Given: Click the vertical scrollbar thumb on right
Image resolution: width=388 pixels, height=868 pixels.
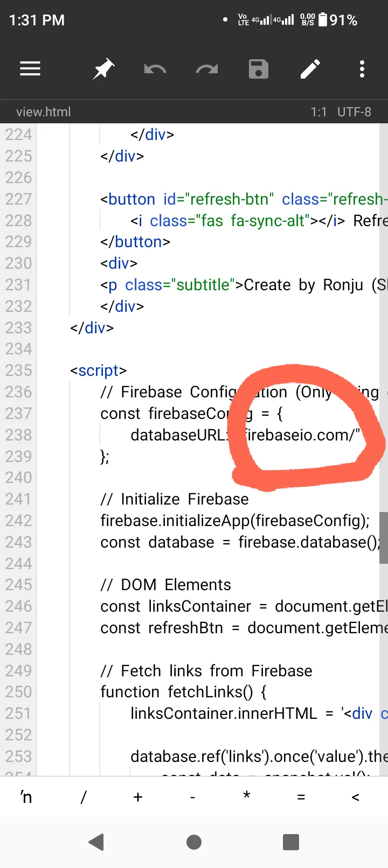Looking at the screenshot, I should (x=384, y=537).
